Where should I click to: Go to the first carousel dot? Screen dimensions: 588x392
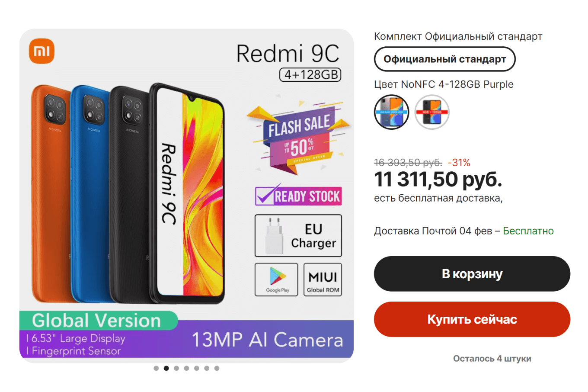(x=156, y=368)
